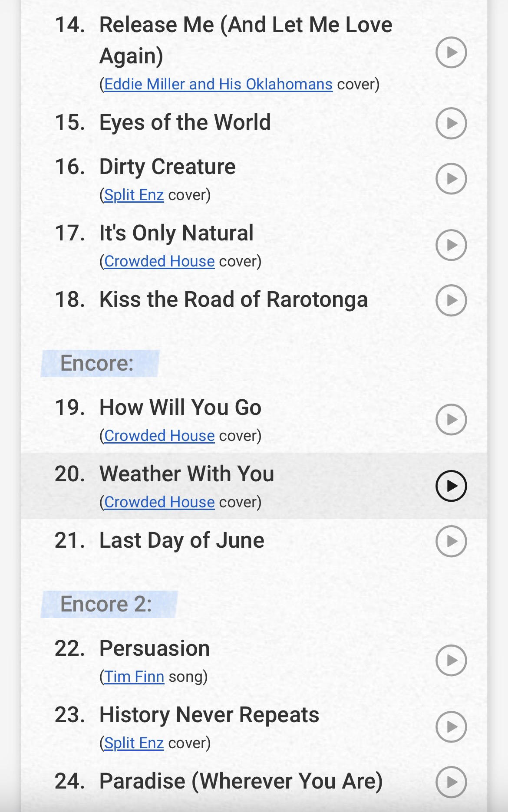Open Split Enz link under History Never Repeats

[134, 743]
